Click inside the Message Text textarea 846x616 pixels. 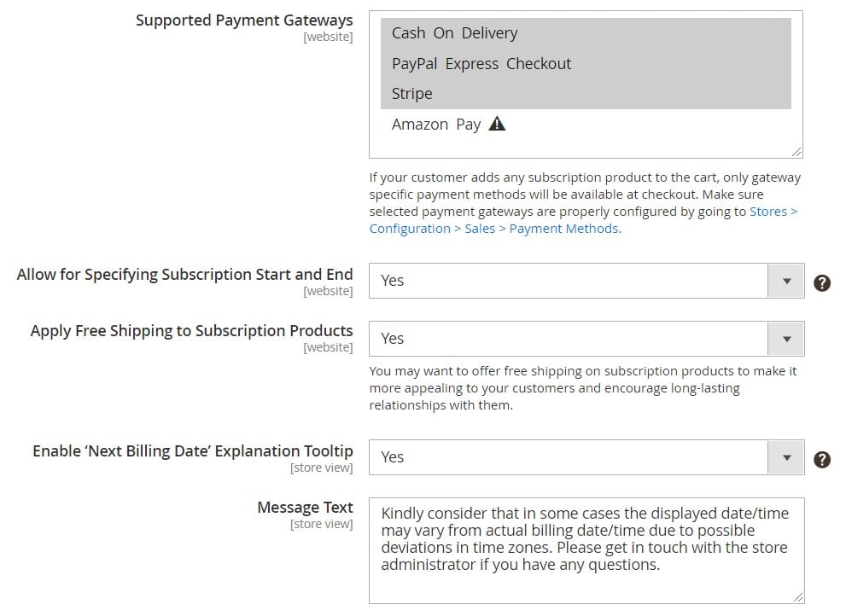tap(586, 550)
